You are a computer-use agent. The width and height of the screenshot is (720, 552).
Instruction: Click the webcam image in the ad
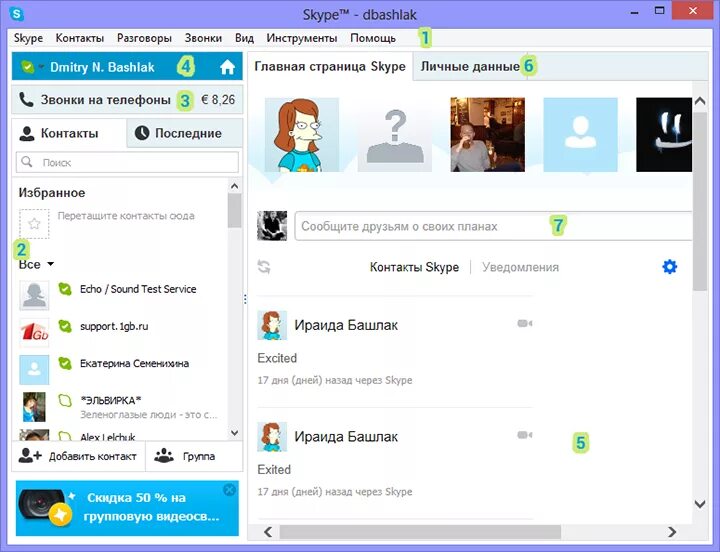tap(44, 507)
